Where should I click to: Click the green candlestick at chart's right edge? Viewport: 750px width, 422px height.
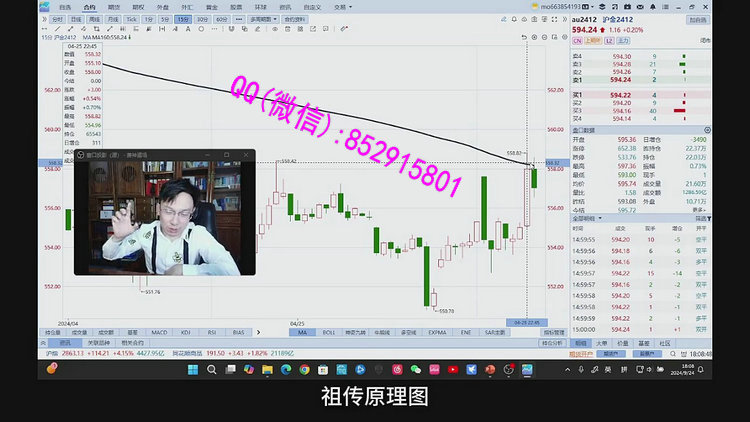[x=534, y=176]
